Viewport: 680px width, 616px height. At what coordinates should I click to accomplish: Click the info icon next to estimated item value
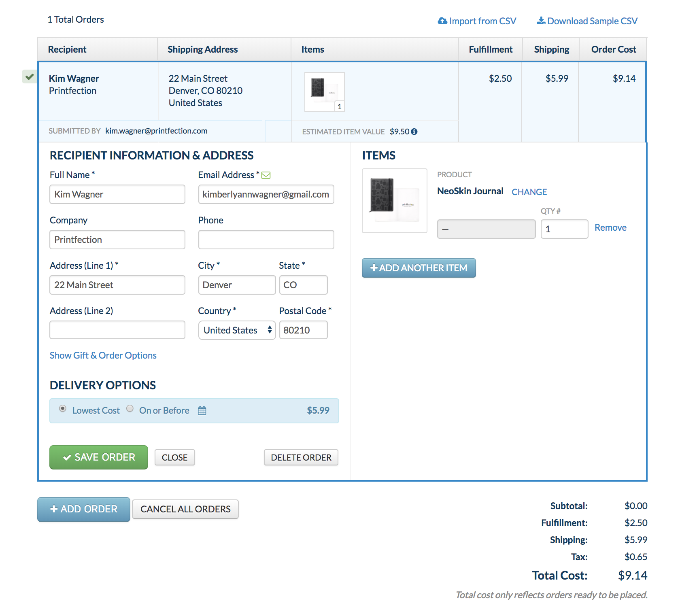(414, 132)
